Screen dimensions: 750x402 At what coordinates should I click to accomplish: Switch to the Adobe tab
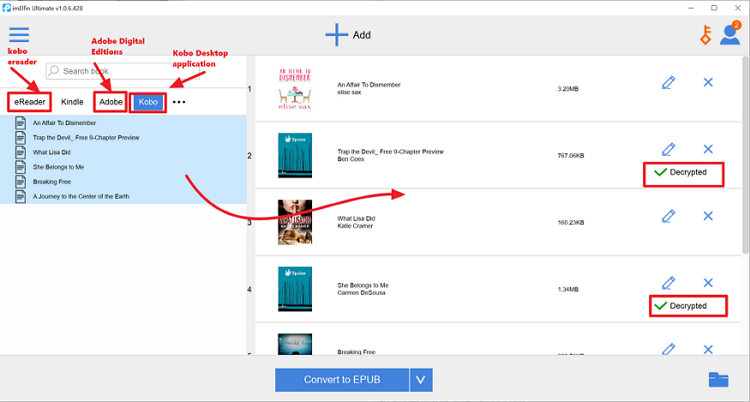point(111,102)
